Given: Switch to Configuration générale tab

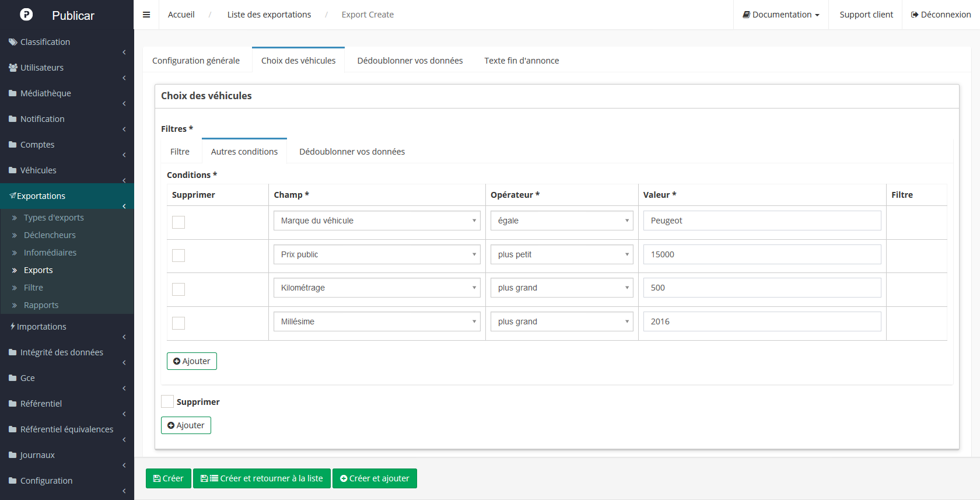Looking at the screenshot, I should pos(196,61).
